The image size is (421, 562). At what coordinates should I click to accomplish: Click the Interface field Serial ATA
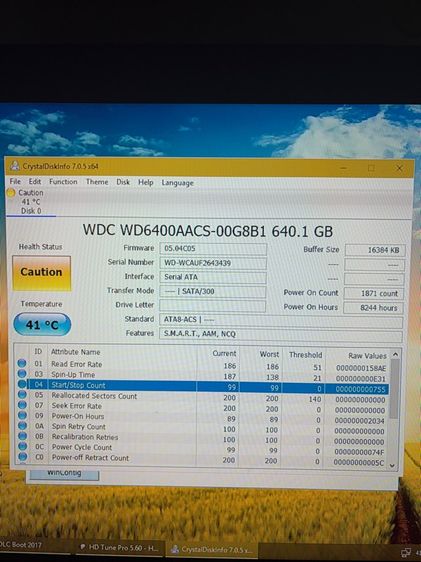(x=213, y=277)
